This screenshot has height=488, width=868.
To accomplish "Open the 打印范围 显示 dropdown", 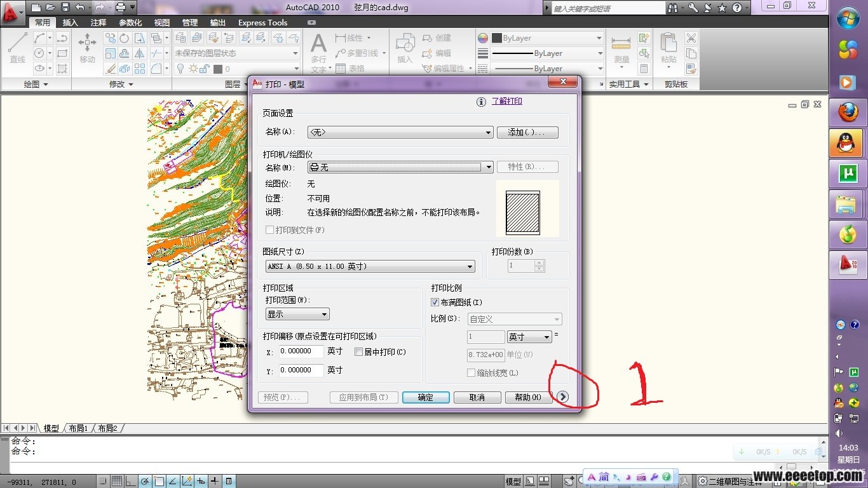I will [x=297, y=314].
